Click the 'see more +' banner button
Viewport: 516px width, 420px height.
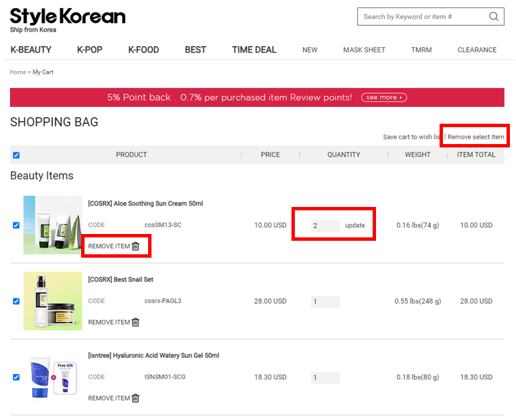383,97
